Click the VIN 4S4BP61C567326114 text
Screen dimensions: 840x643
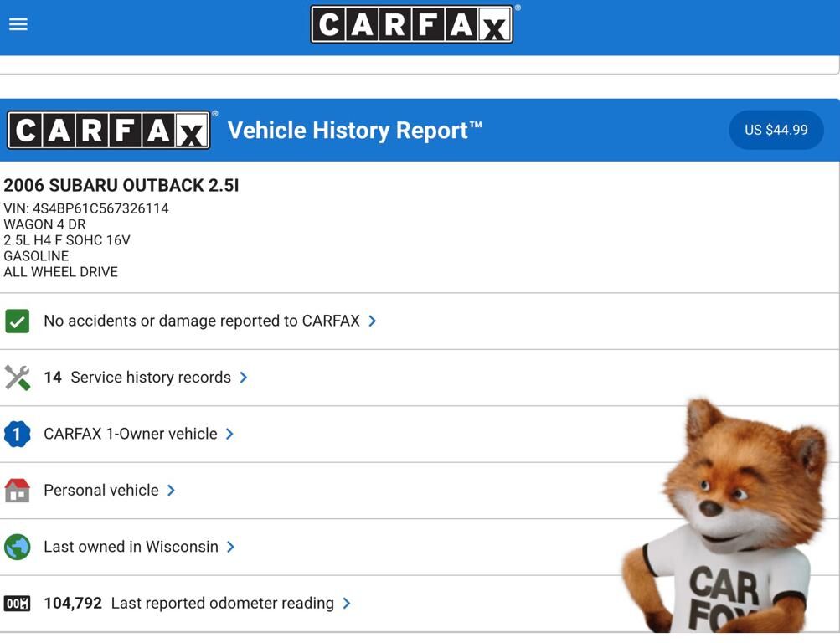tap(85, 208)
